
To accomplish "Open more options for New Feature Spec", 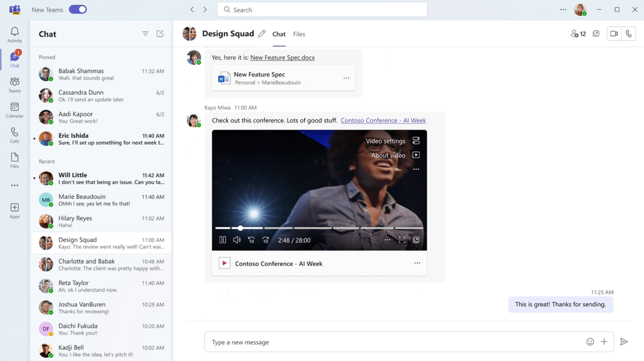I will pos(346,78).
